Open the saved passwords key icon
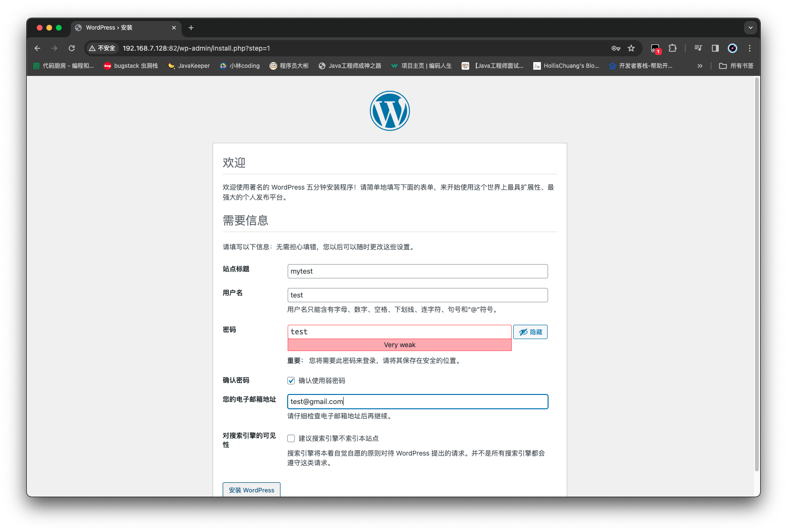The height and width of the screenshot is (532, 787). (x=616, y=48)
